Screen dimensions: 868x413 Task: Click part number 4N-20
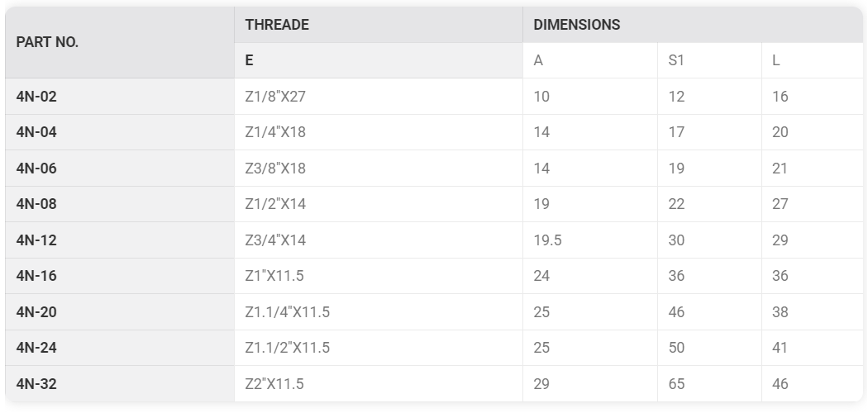point(36,312)
